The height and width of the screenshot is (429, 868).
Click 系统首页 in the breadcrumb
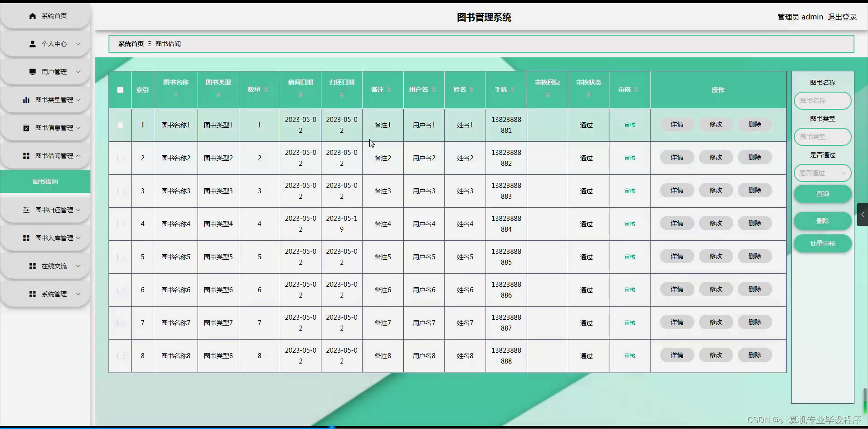click(130, 44)
